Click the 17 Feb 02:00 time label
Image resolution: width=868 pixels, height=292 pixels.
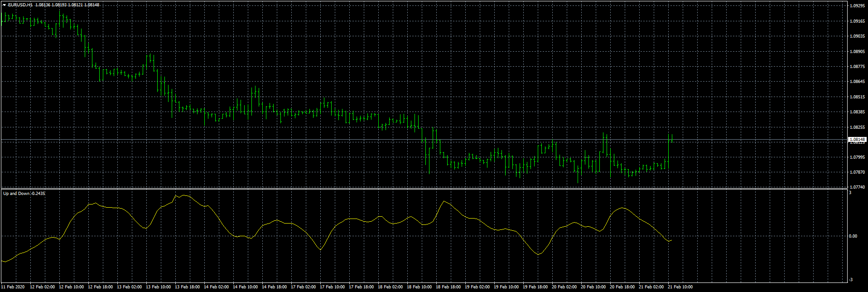(304, 287)
